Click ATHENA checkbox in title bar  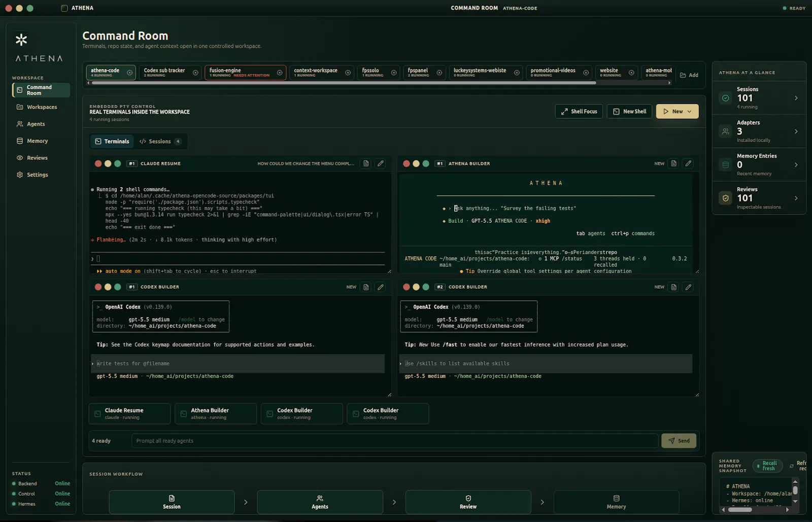click(x=64, y=8)
